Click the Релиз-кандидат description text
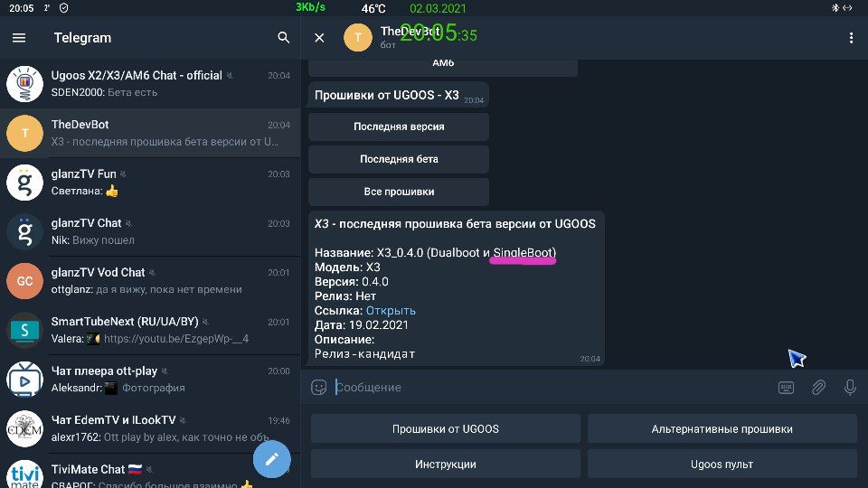Image resolution: width=868 pixels, height=488 pixels. pos(364,353)
